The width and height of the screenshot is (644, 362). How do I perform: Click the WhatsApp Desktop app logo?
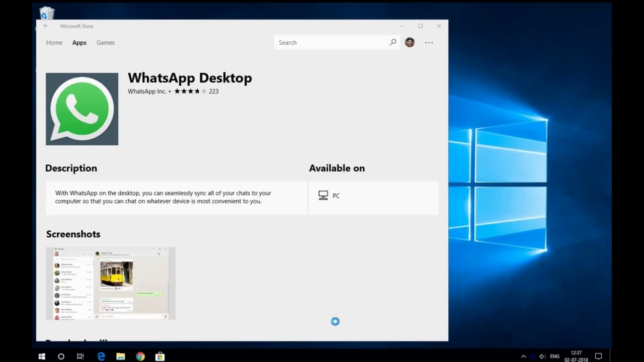coord(82,109)
